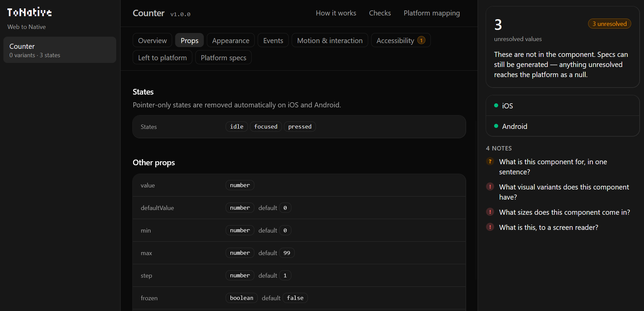Viewport: 644px width, 311px height.
Task: Click the pressed state chip
Action: click(300, 127)
